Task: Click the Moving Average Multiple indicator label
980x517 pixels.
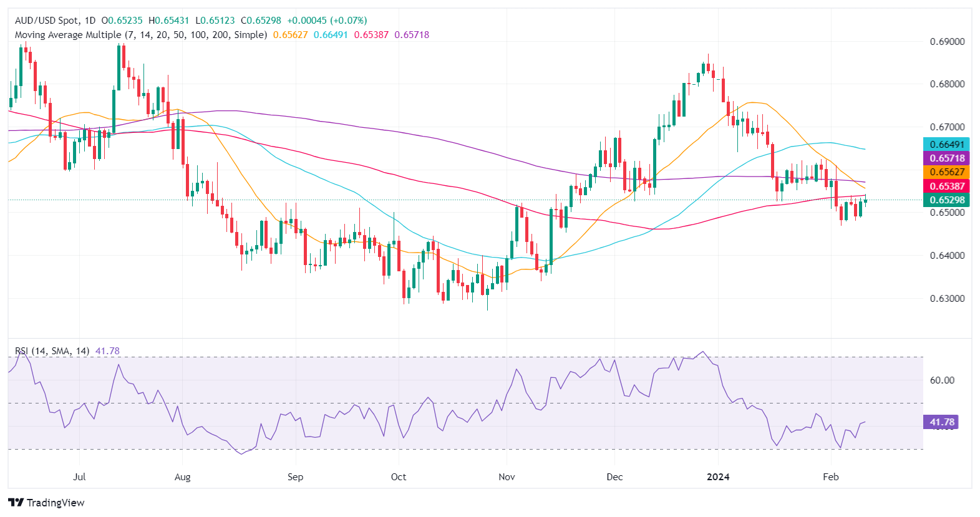Action: [140, 35]
